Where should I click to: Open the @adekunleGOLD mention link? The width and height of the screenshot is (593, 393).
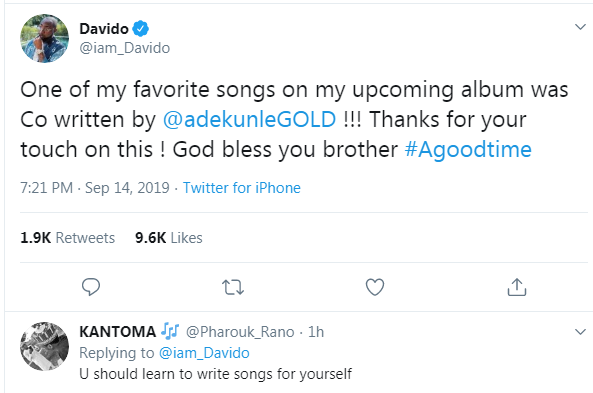coord(249,120)
